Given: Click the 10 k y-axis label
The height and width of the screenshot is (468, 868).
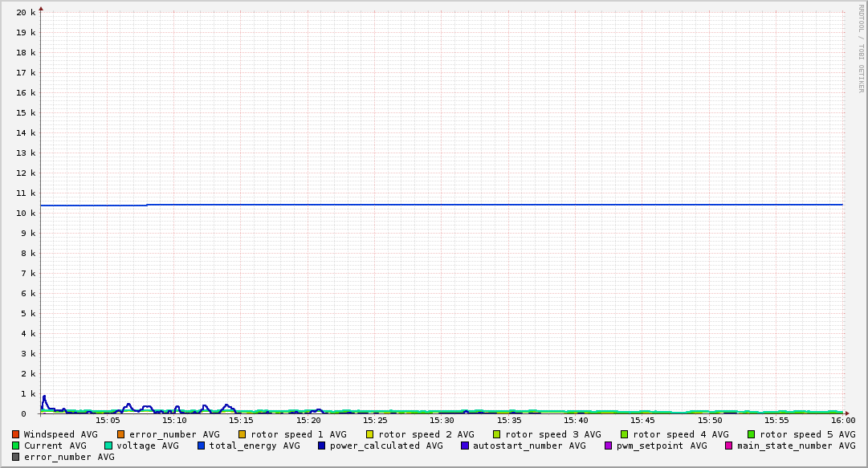Looking at the screenshot, I should pos(26,213).
